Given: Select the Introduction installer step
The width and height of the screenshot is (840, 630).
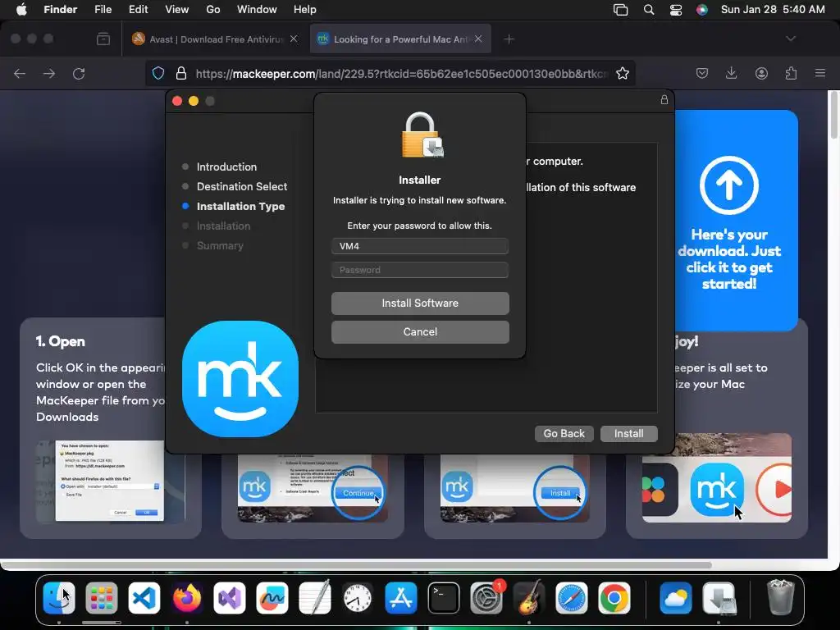Looking at the screenshot, I should 226,167.
